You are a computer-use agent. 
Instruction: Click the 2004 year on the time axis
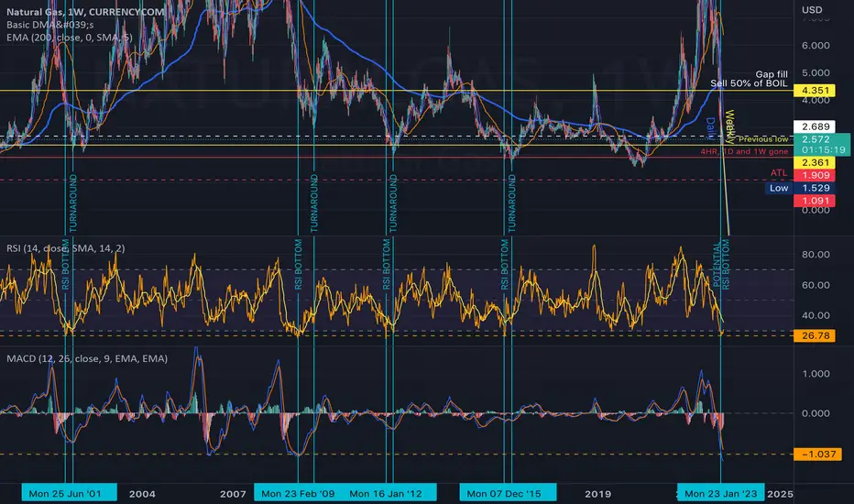coord(142,494)
